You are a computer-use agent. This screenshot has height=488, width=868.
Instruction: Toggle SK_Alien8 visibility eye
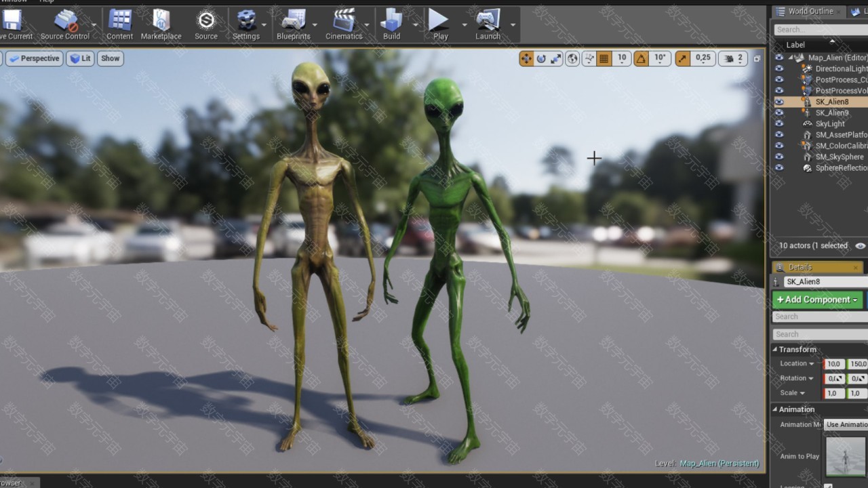[x=779, y=102]
